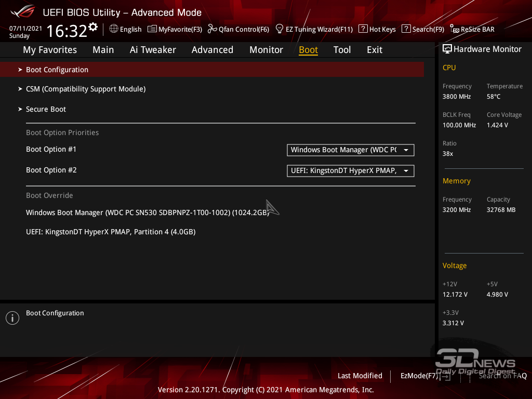
Task: Go to the Ai Tweaker tab
Action: 153,50
